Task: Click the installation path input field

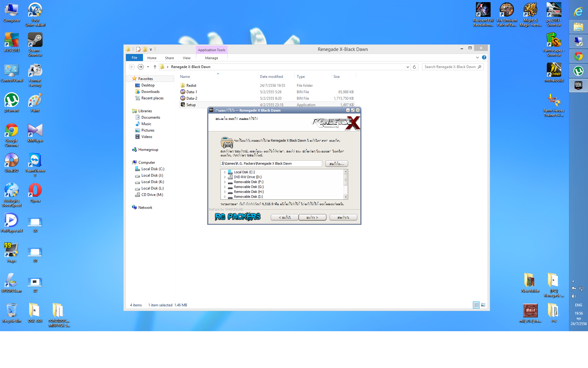Action: (271, 163)
